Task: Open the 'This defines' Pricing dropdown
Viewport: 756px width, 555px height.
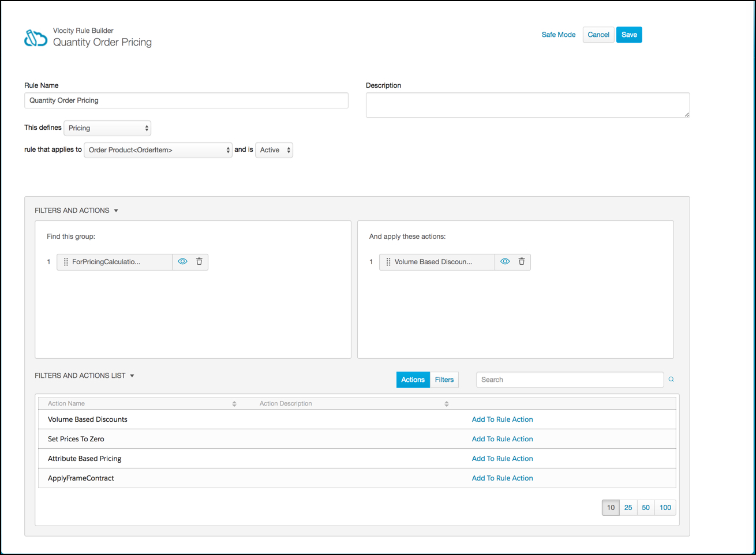Action: 107,128
